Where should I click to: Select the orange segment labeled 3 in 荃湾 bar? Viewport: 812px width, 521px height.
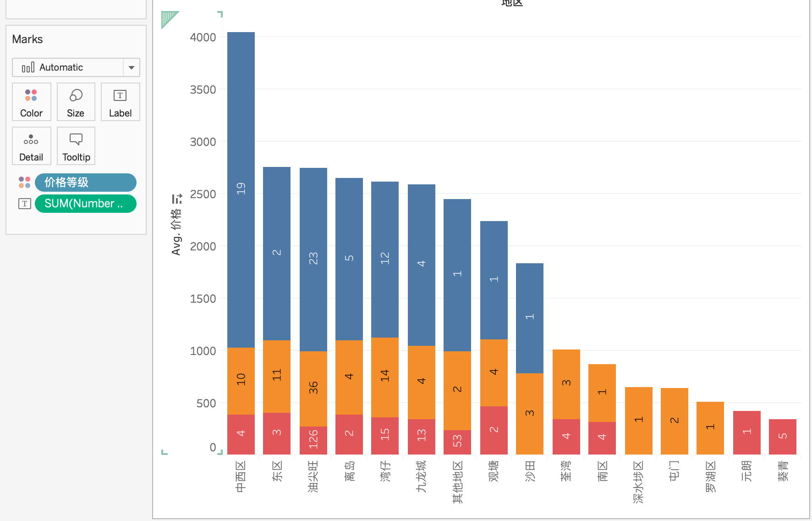click(x=566, y=384)
